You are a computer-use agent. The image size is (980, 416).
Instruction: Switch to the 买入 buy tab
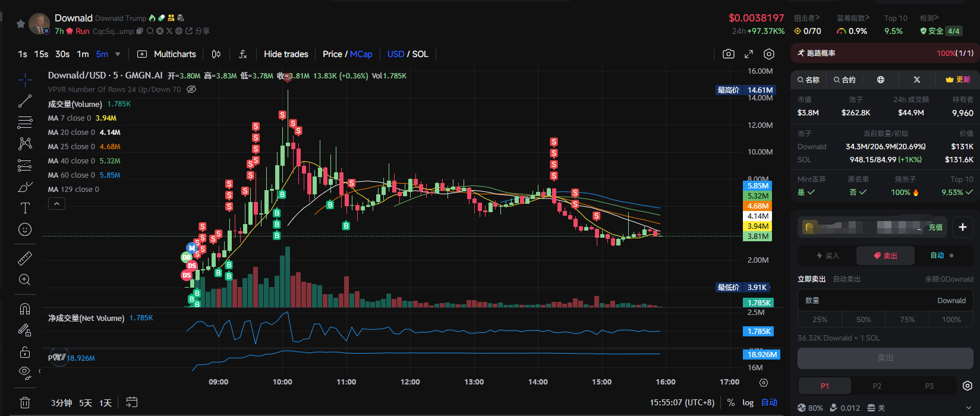pos(827,256)
